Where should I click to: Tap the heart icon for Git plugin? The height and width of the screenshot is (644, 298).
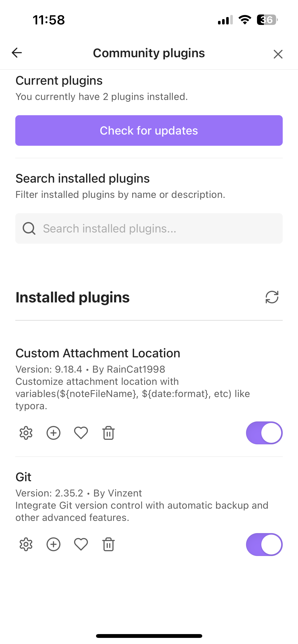[x=81, y=545]
